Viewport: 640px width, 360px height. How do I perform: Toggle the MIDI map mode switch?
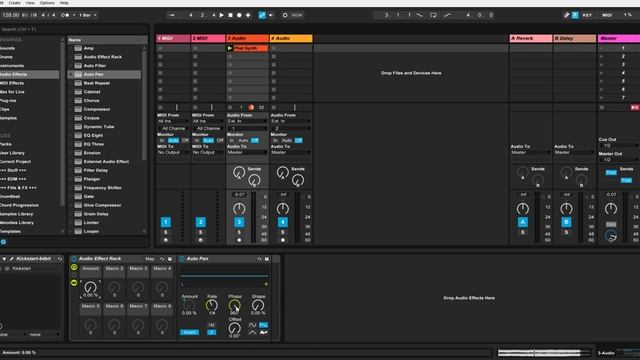[x=607, y=15]
